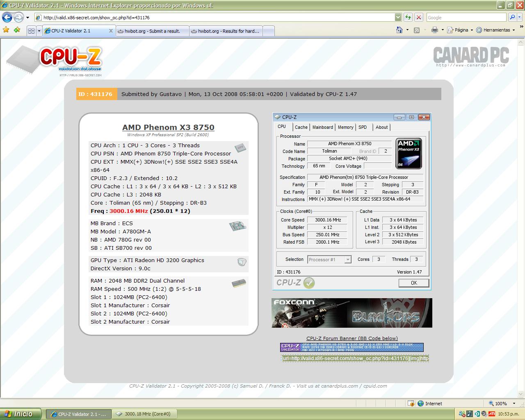This screenshot has width=525, height=420.
Task: Click the SPD tab in the CPU-Z window
Action: click(363, 127)
